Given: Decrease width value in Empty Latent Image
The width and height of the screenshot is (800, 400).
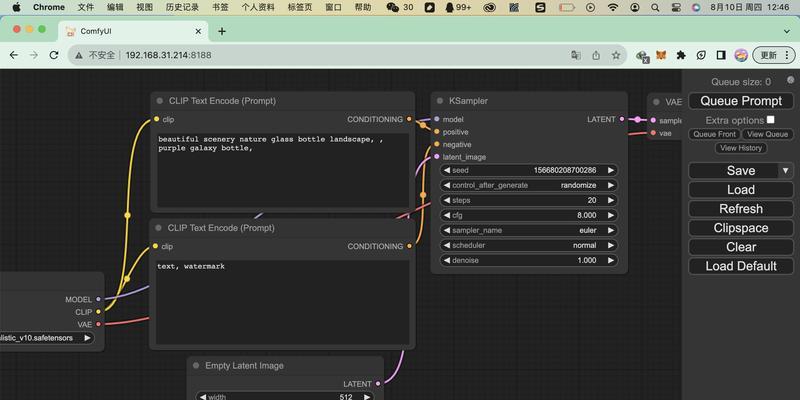Looking at the screenshot, I should (x=203, y=396).
